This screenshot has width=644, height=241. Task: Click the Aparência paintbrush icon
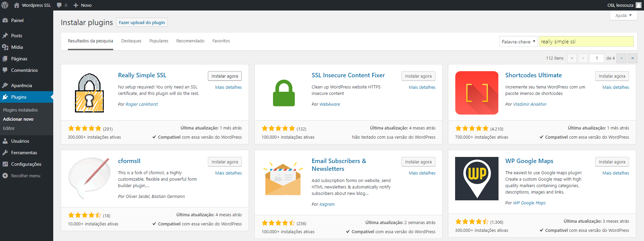[5, 85]
